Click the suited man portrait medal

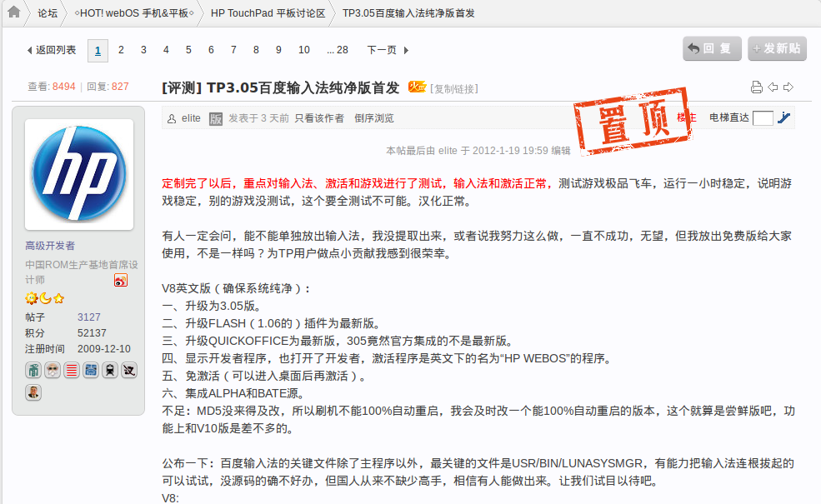tap(33, 392)
